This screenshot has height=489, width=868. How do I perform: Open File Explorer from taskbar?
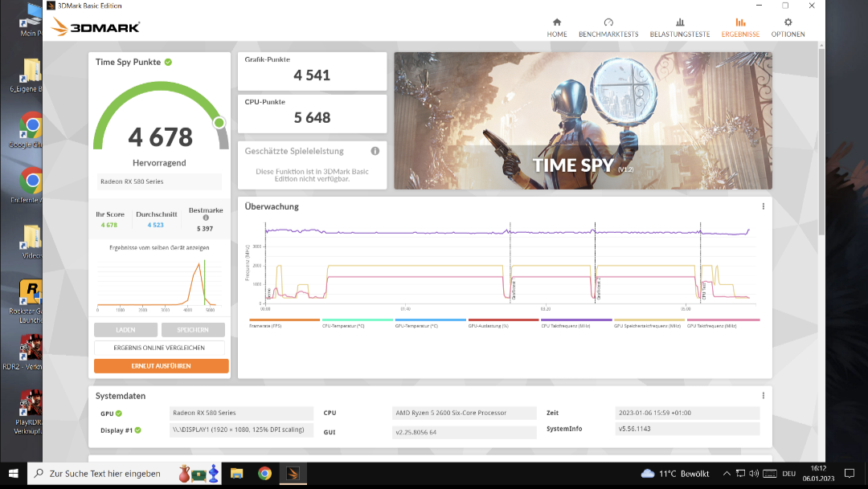(236, 474)
